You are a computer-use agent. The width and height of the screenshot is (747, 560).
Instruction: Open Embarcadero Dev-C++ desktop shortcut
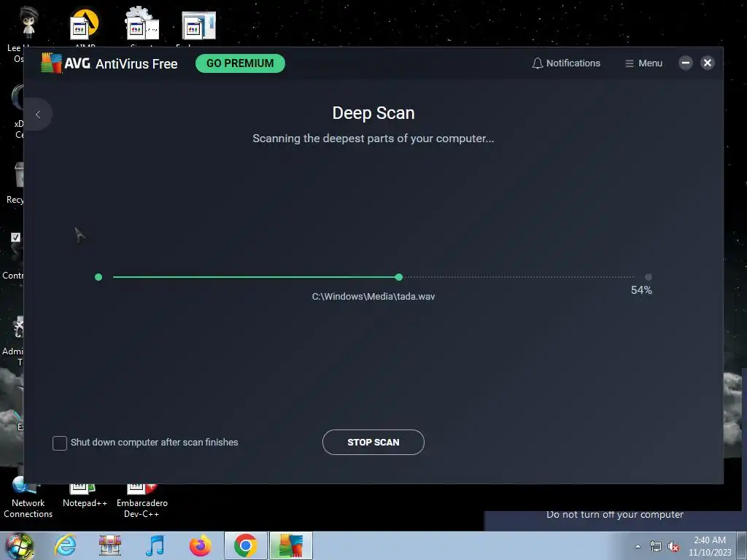[x=142, y=500]
